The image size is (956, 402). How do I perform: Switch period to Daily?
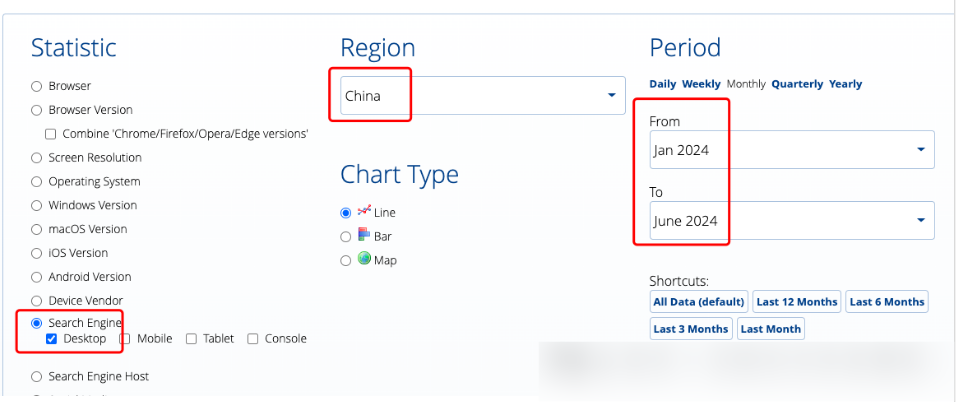[x=662, y=84]
